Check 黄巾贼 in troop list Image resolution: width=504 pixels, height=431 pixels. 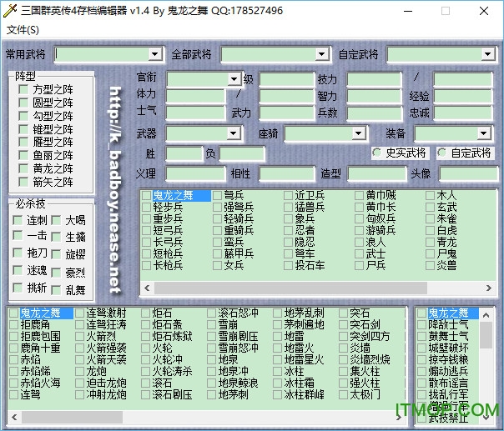[x=359, y=195]
